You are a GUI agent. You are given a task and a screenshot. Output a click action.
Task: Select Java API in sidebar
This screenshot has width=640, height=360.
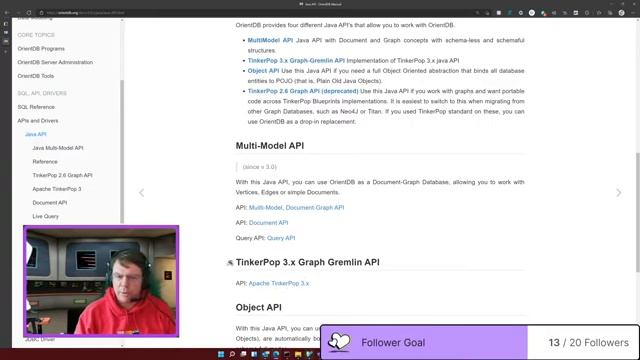(36, 134)
